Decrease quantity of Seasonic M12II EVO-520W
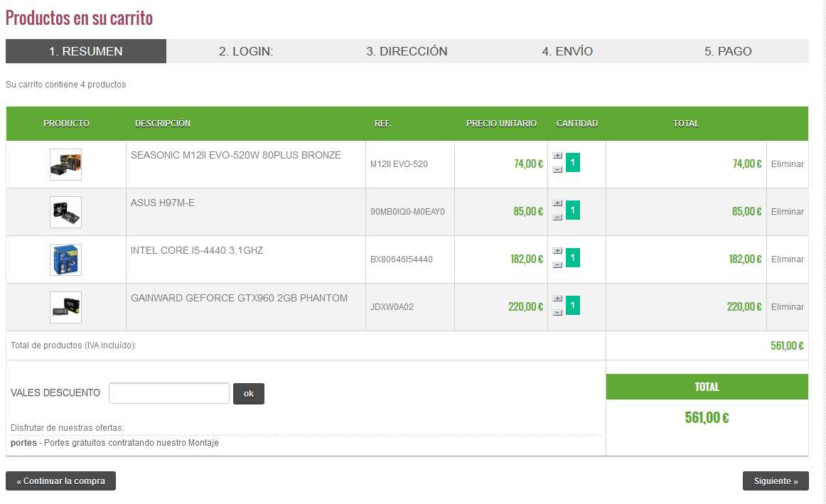 pyautogui.click(x=557, y=170)
